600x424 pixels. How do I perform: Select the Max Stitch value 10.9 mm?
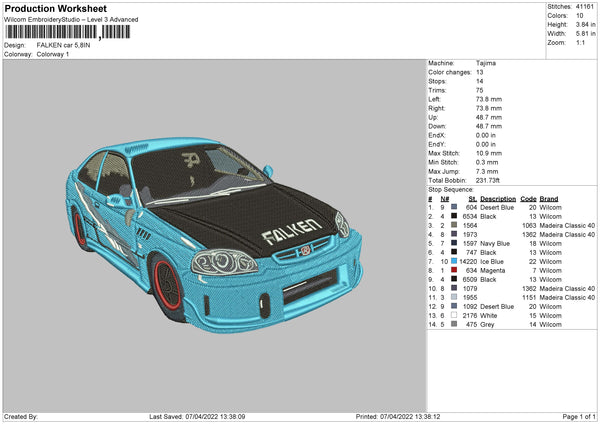coord(489,153)
